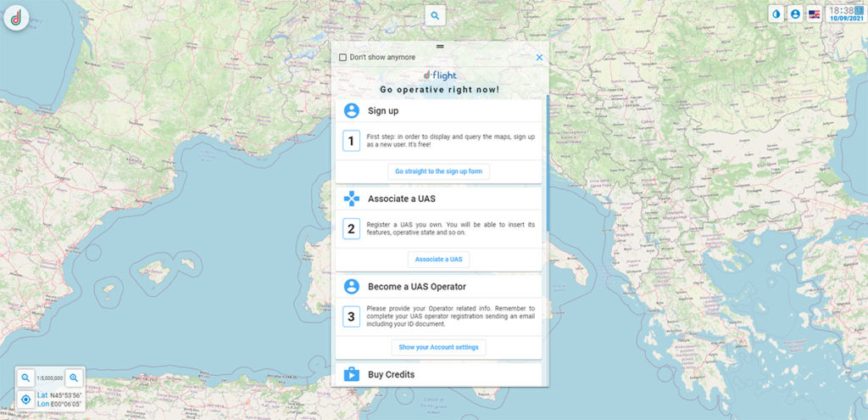Center map on my location target icon
This screenshot has height=420, width=868.
[x=26, y=399]
